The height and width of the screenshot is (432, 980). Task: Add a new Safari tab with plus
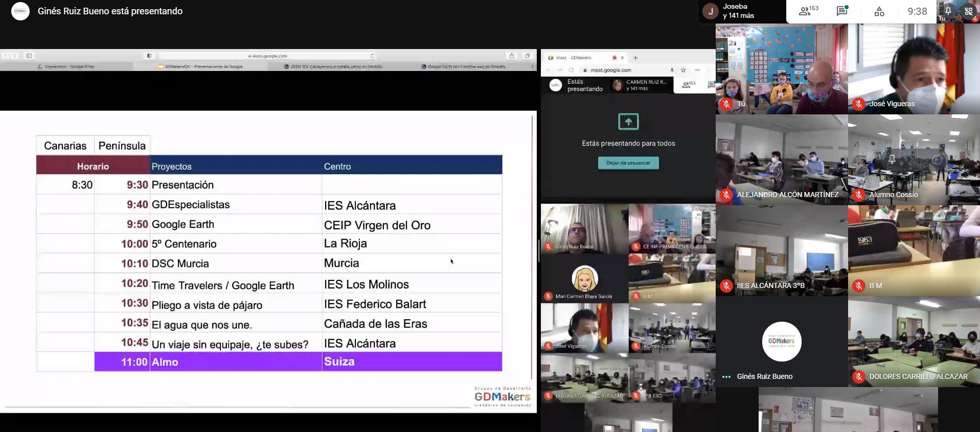(x=533, y=66)
